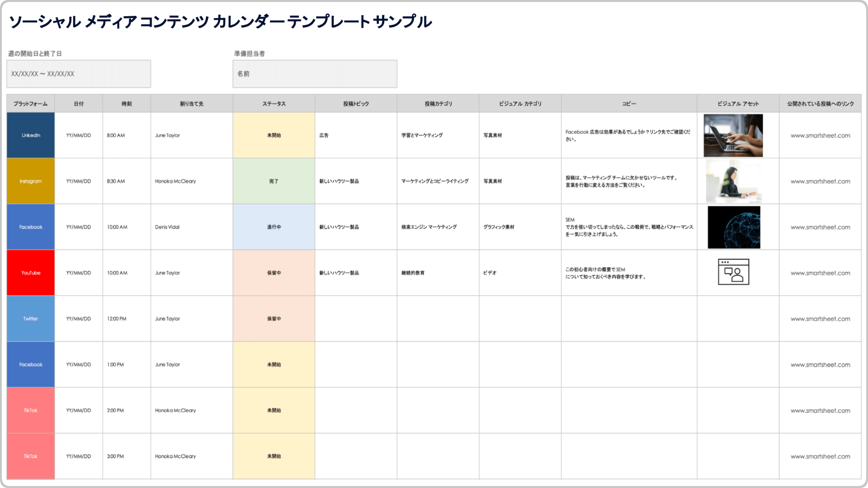The height and width of the screenshot is (488, 868).
Task: Click the 8:00 AM time cell
Action: click(x=127, y=135)
